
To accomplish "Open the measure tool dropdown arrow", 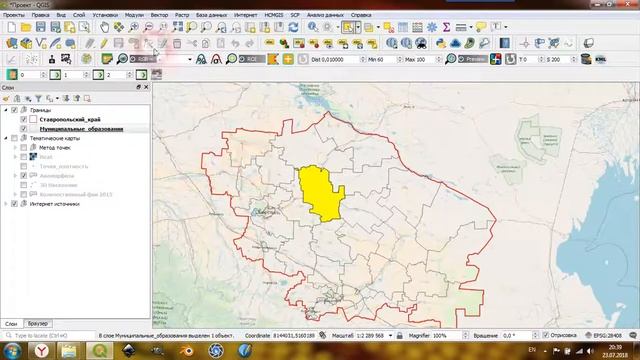I will [471, 27].
